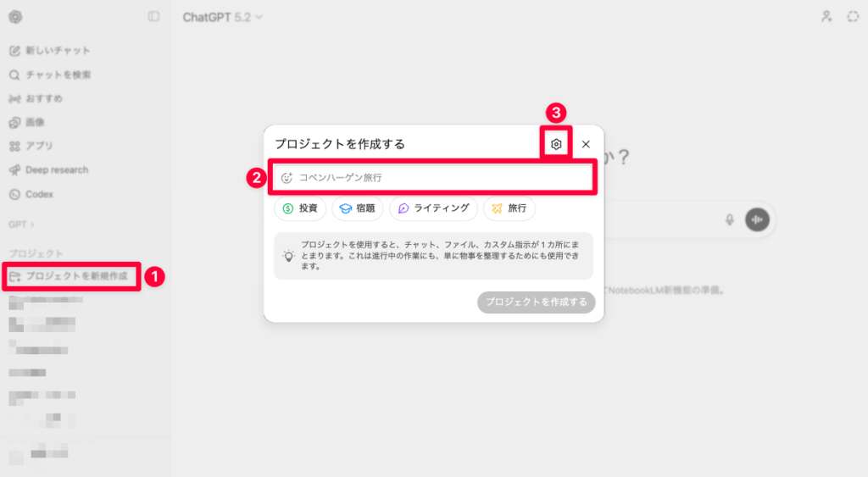Click the ChatGPT logo icon in sidebar
The image size is (868, 477).
pos(15,17)
